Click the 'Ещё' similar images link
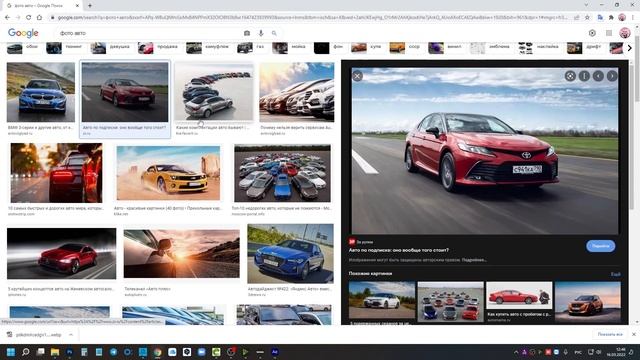This screenshot has height=360, width=640. (616, 274)
